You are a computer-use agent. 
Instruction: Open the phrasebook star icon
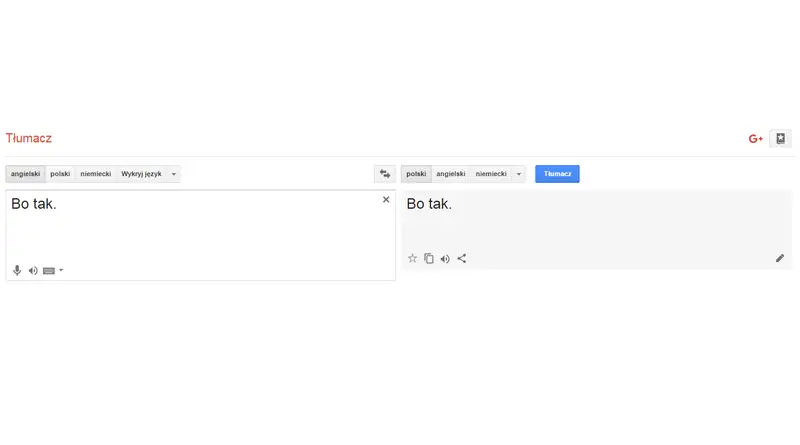[780, 138]
